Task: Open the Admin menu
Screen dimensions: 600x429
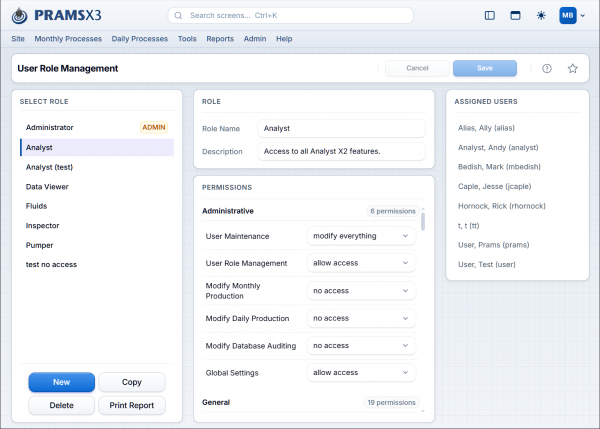Action: [x=255, y=39]
